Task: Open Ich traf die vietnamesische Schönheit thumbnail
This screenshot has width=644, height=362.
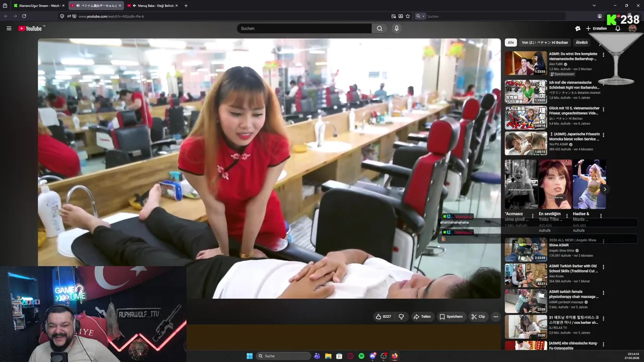Action: pos(526,90)
